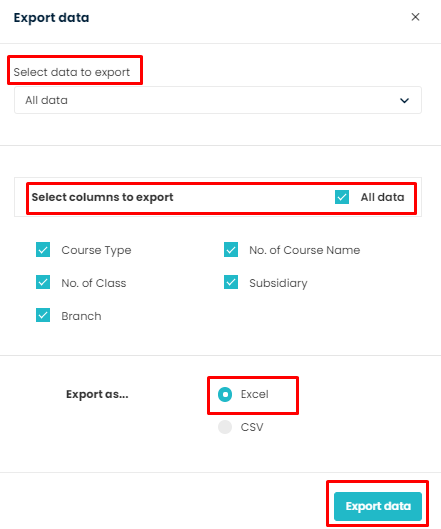Open the All data dropdown field

point(218,100)
